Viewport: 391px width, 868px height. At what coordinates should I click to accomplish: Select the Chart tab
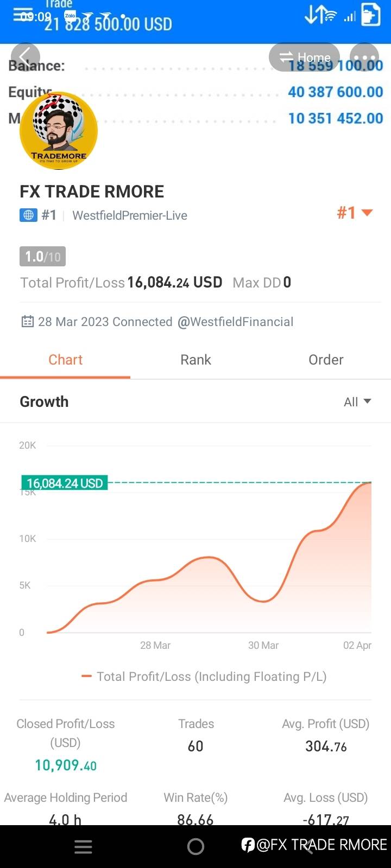(65, 360)
